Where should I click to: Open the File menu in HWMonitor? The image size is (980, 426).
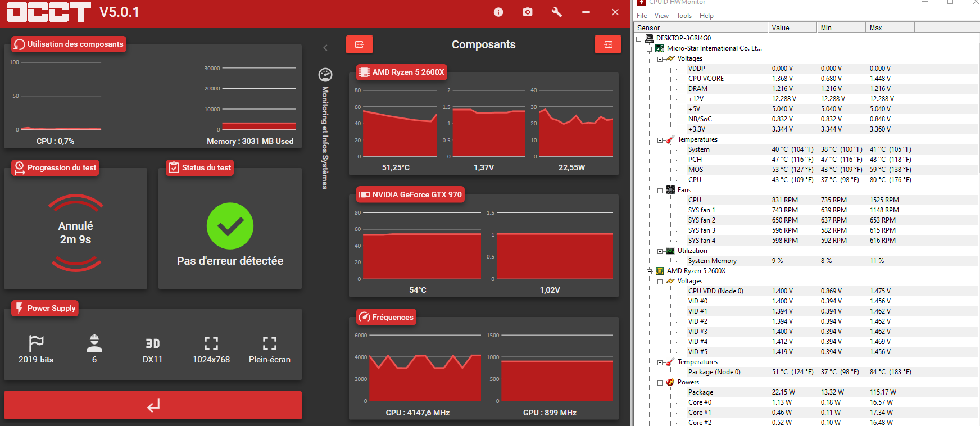click(x=642, y=16)
